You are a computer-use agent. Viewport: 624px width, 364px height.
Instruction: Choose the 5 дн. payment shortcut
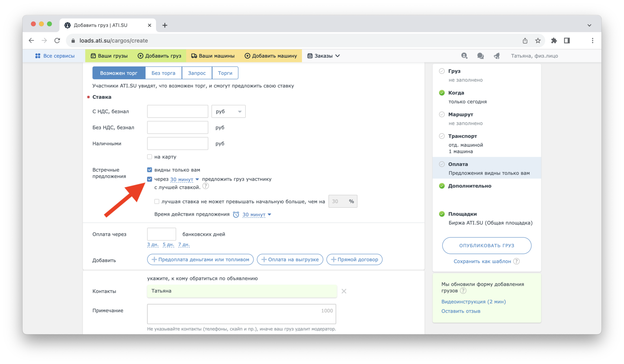coord(168,245)
